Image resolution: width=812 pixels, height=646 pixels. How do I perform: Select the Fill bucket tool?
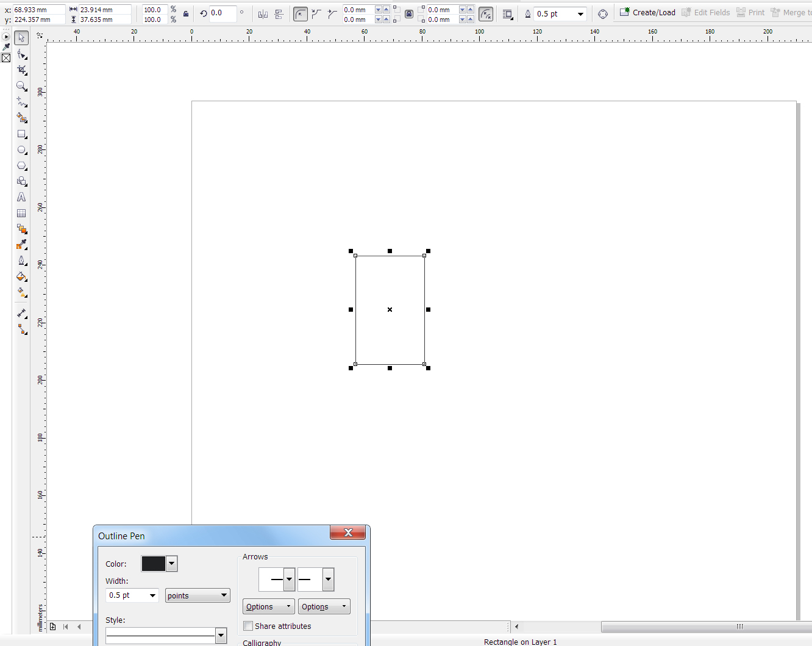click(x=21, y=276)
